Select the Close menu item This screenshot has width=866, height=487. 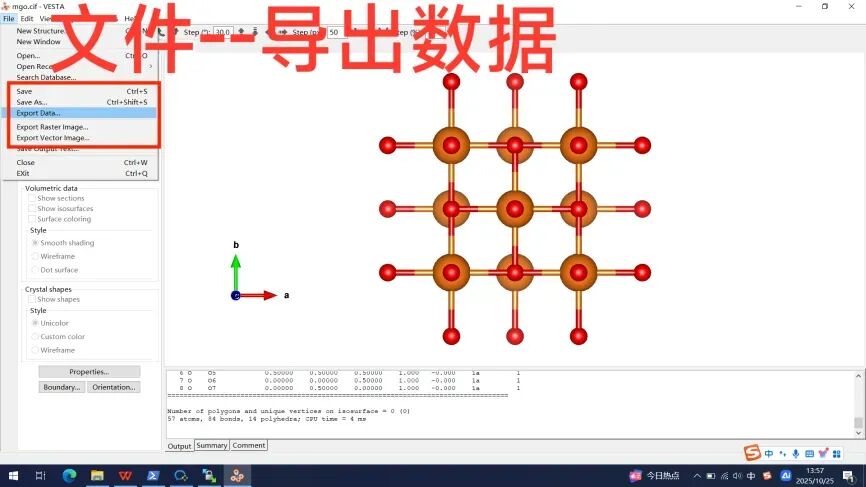tap(80, 162)
